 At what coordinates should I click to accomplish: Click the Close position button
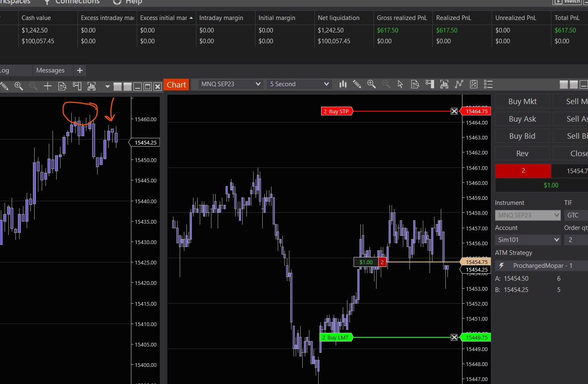(570, 154)
